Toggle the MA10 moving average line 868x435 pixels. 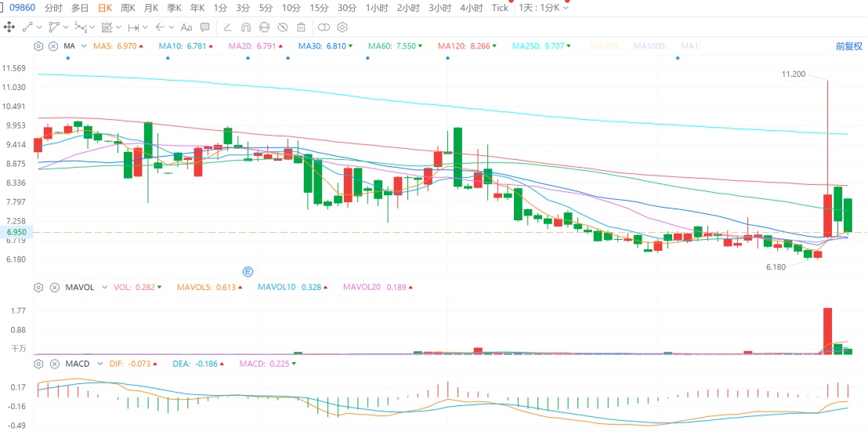(x=187, y=46)
